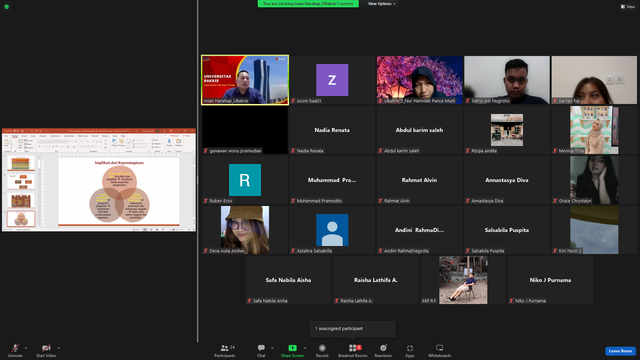Click the green encryption shield icon
This screenshot has height=360, width=640.
7,7
